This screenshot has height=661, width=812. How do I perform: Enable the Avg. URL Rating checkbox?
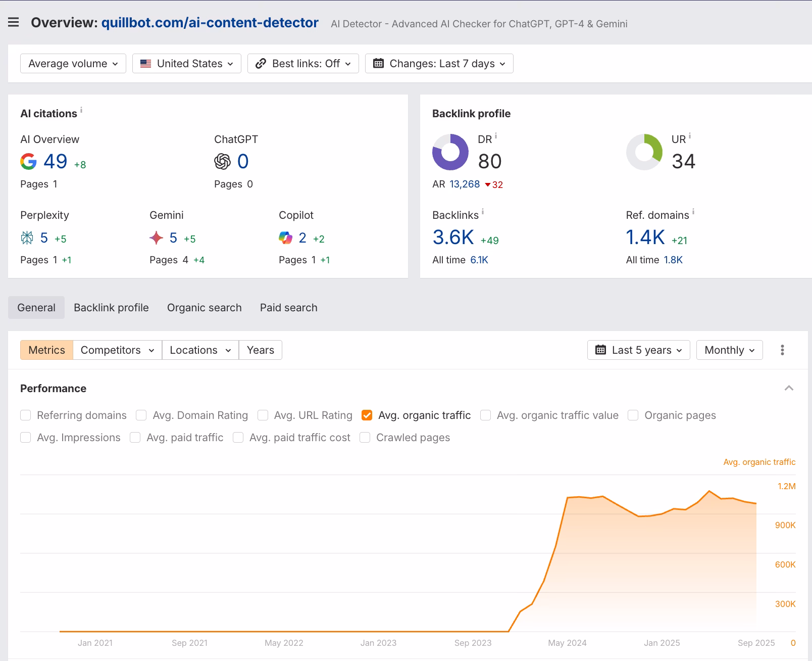263,415
